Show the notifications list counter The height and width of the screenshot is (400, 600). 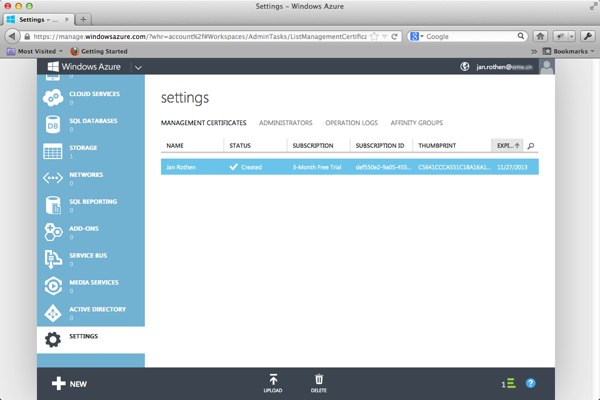(x=509, y=384)
